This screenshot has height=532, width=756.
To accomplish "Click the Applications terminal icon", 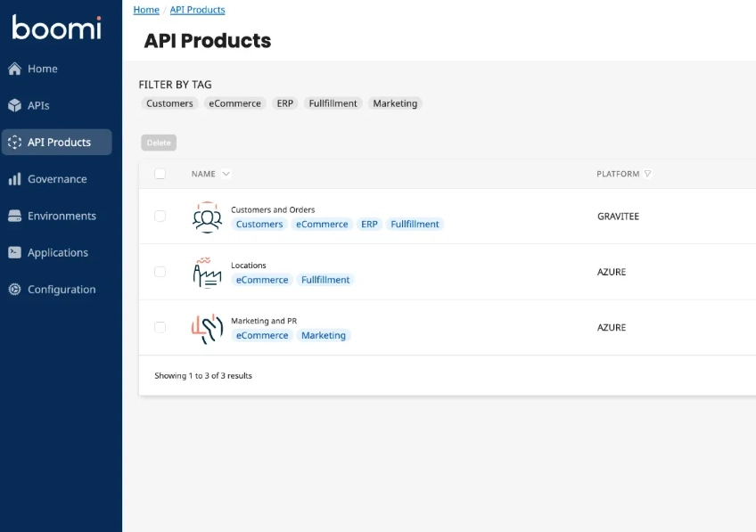I will point(14,252).
